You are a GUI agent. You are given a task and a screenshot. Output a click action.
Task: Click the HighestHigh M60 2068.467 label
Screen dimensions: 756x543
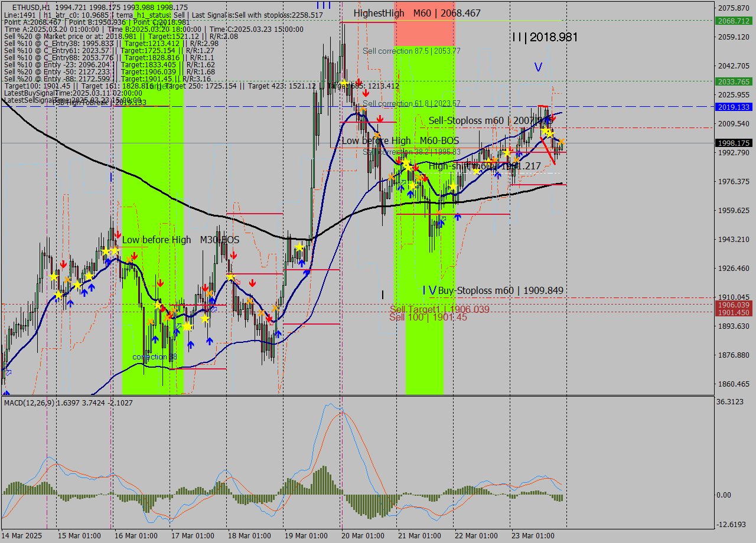[x=417, y=13]
